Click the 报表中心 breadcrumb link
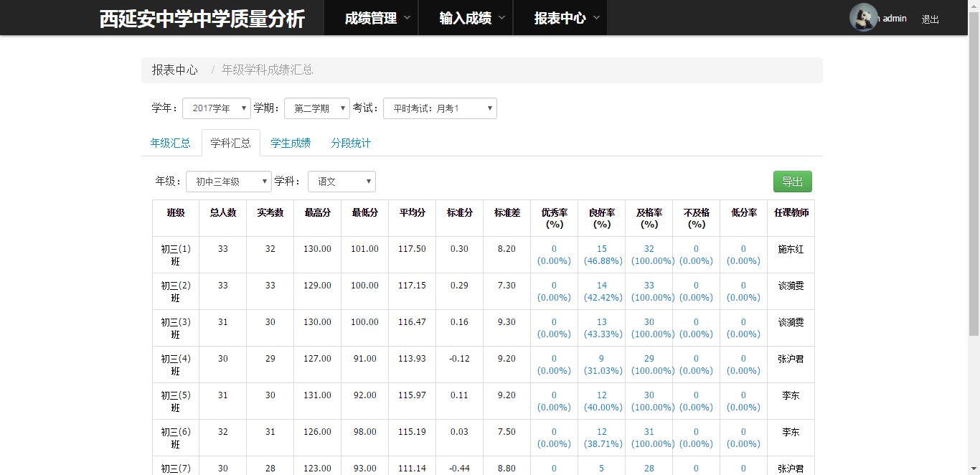 pos(174,70)
